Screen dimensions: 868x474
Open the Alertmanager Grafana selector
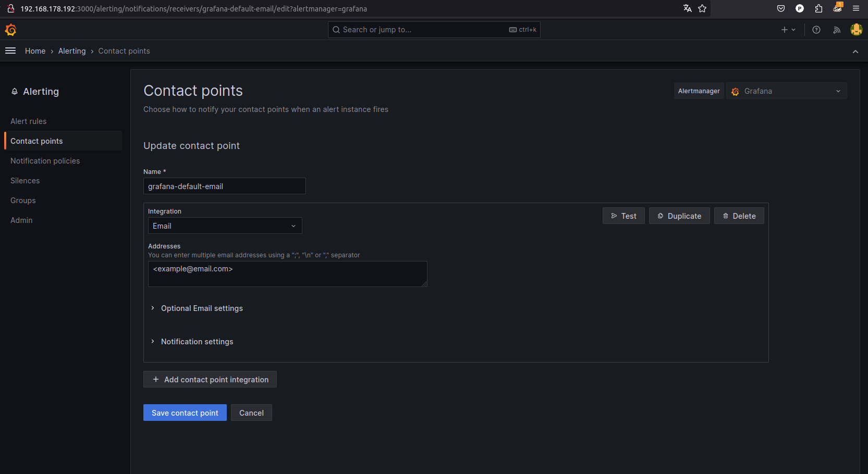786,91
